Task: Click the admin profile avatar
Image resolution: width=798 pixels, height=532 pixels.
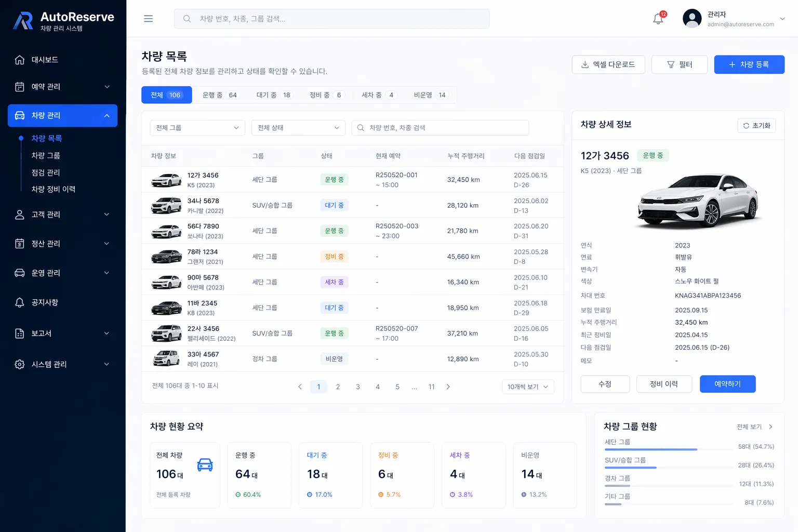Action: [692, 19]
